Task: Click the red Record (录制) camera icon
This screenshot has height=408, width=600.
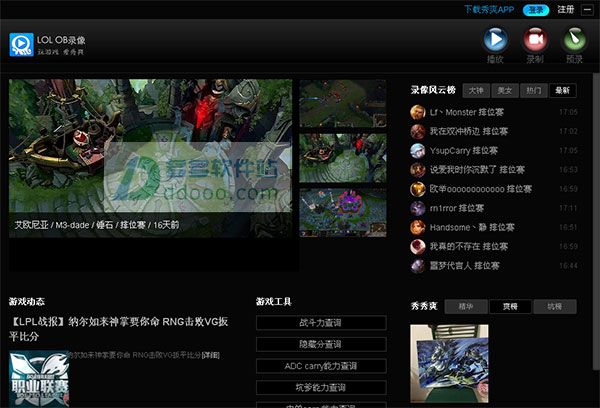Action: coord(535,39)
